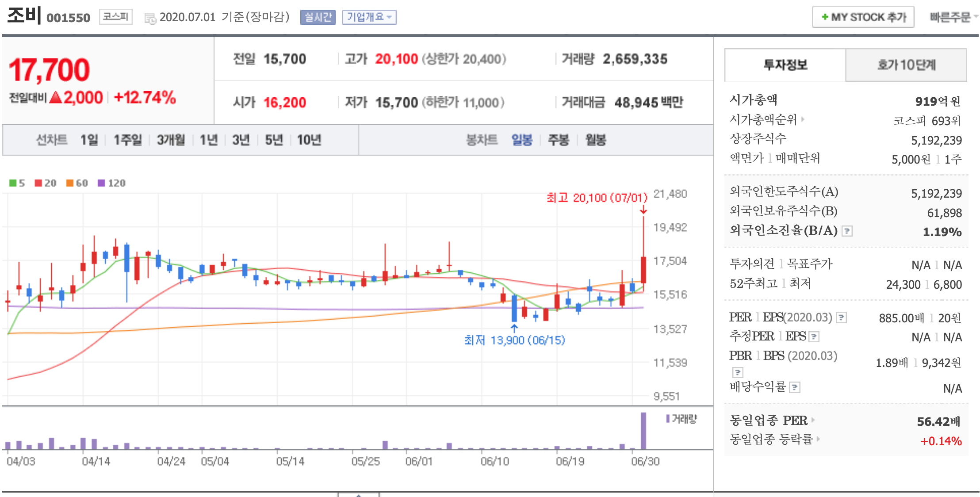Select the 10년 line chart period
Image resolution: width=980 pixels, height=497 pixels.
(309, 140)
